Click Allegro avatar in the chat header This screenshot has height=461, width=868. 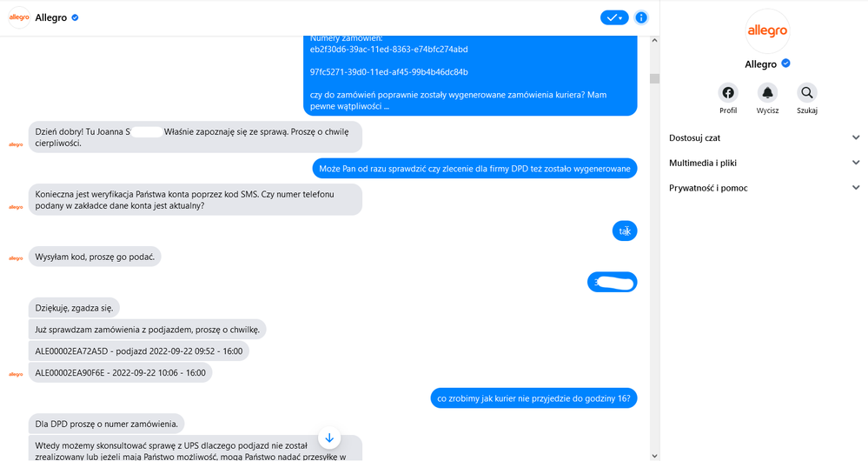click(x=19, y=17)
